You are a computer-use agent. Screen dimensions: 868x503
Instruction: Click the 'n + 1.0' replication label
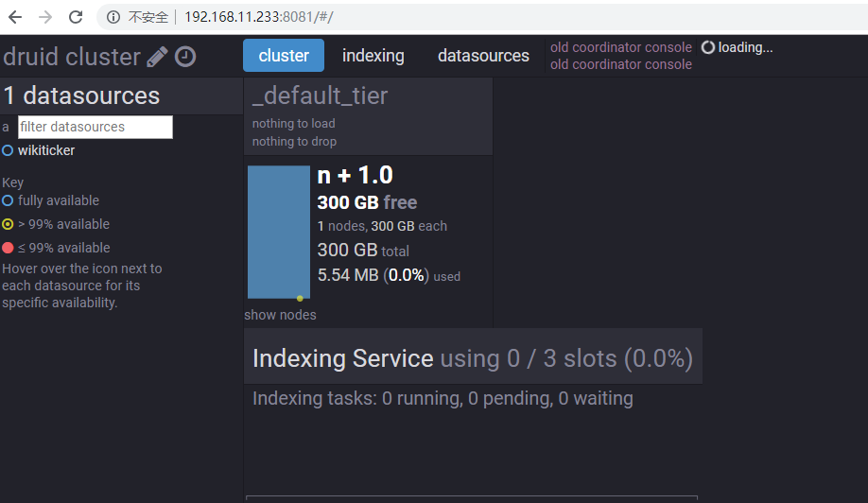[355, 176]
